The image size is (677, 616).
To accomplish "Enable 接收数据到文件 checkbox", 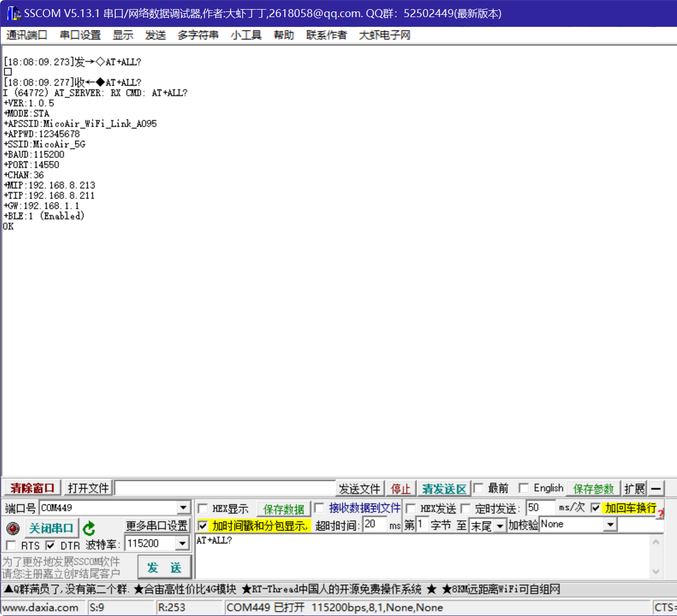I will 320,508.
